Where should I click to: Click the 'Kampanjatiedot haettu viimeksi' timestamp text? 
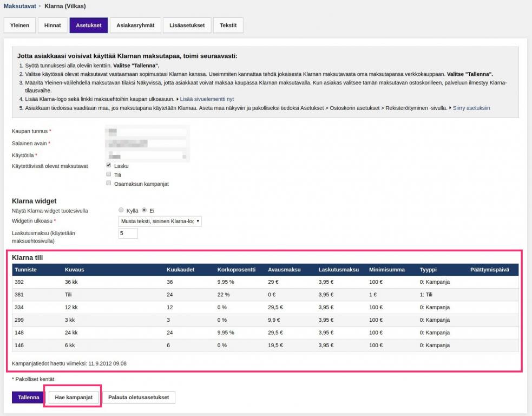point(69,363)
